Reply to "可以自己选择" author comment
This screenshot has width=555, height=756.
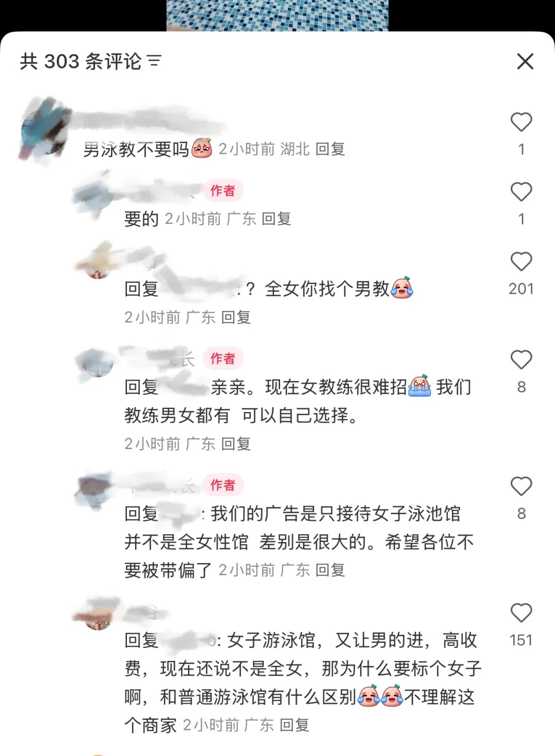point(236,444)
